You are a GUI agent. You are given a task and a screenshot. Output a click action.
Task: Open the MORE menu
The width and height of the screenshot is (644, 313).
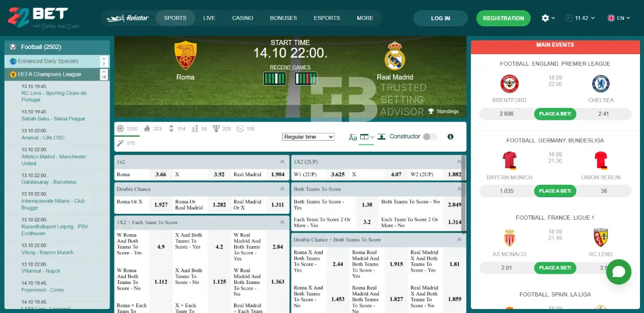point(365,18)
